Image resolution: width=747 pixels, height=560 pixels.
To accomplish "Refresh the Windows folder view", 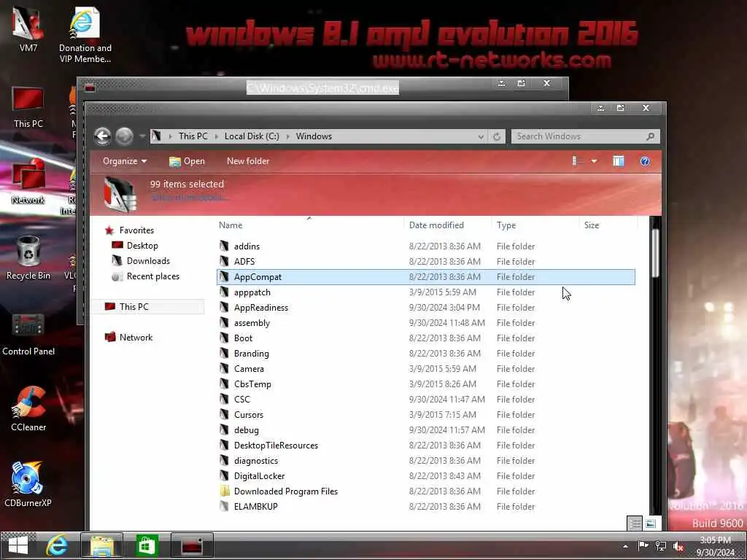I will [497, 136].
